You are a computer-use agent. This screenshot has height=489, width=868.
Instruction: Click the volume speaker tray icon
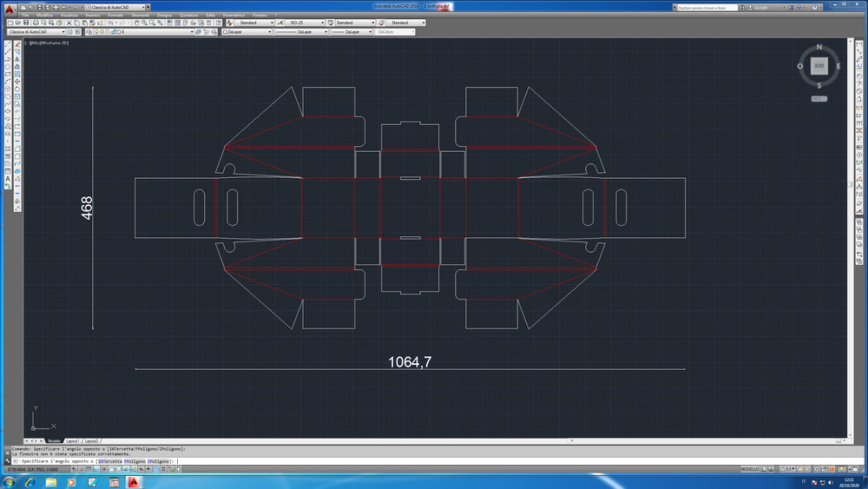(x=831, y=483)
